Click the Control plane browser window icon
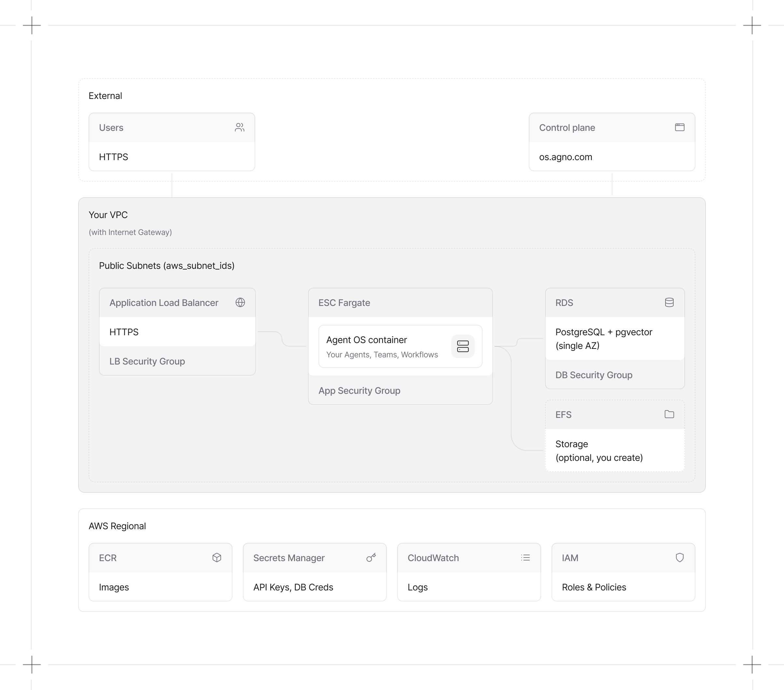 [680, 127]
